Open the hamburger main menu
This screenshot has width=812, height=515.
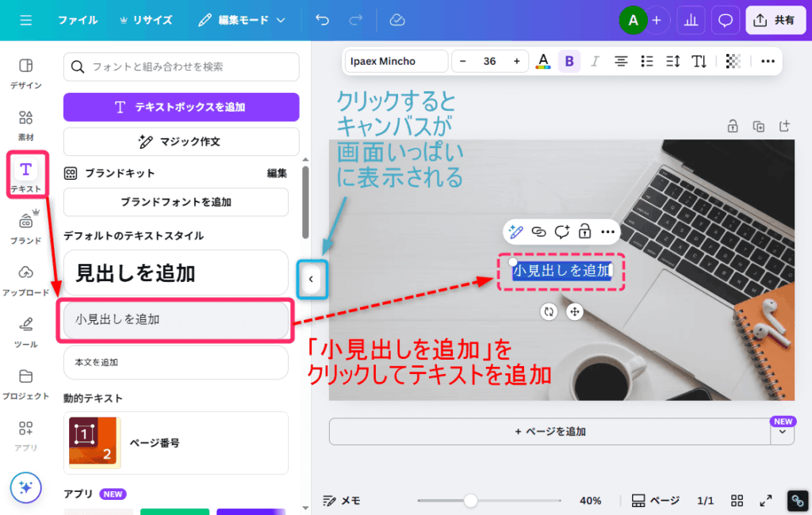click(26, 20)
